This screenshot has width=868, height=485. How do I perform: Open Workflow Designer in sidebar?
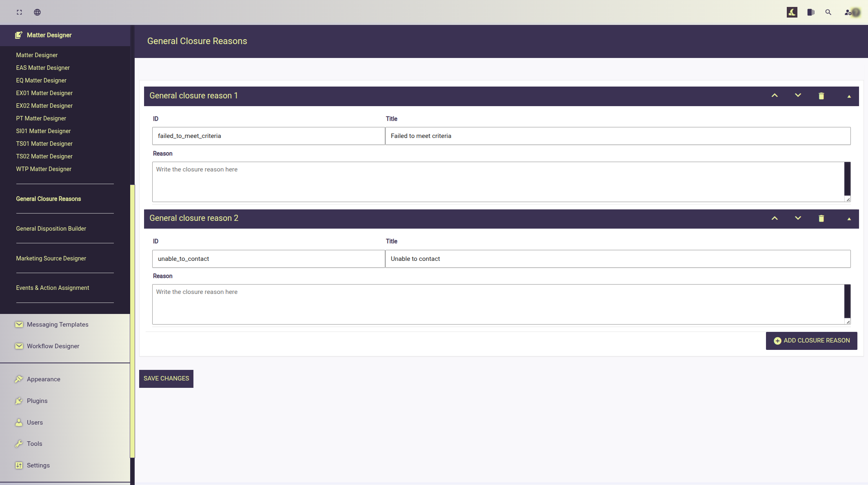click(x=53, y=346)
